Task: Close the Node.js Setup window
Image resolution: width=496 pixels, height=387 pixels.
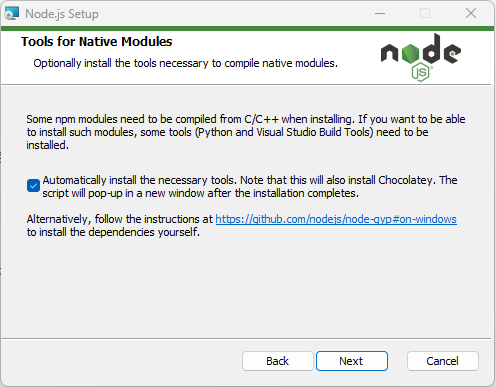Action: 471,14
